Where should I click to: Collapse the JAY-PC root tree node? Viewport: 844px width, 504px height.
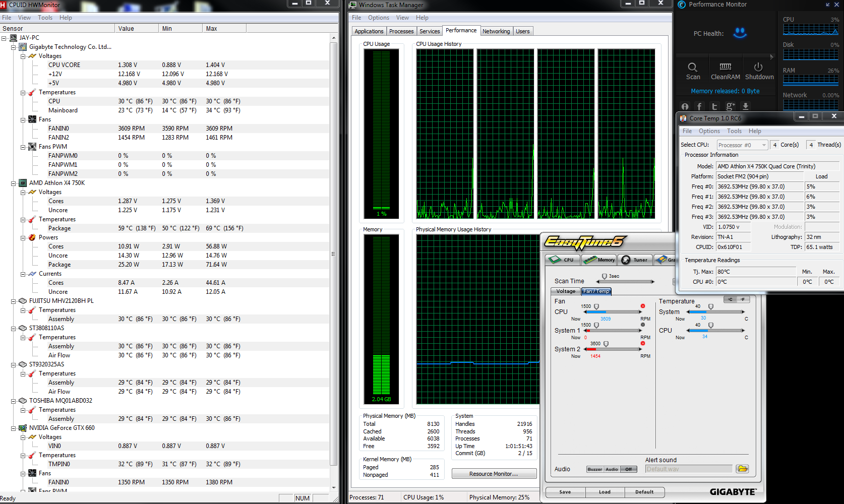[4, 38]
